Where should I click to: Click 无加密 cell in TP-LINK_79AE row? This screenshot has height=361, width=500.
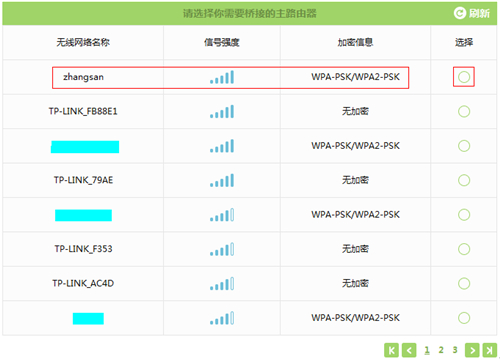(355, 180)
